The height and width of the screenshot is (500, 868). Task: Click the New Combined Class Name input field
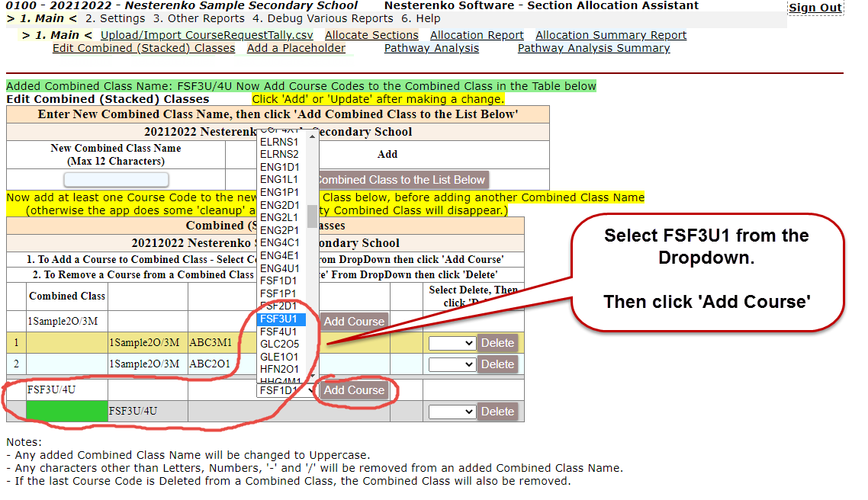pyautogui.click(x=116, y=180)
